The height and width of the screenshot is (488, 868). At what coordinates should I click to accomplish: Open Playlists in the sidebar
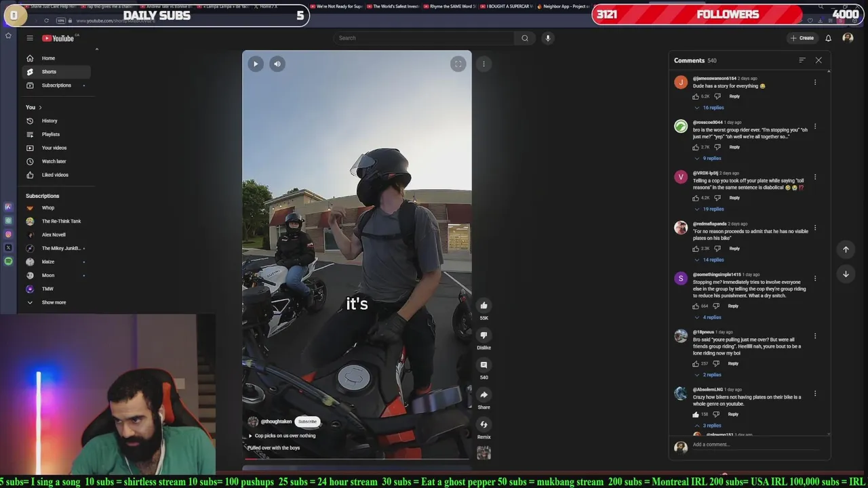pos(55,134)
